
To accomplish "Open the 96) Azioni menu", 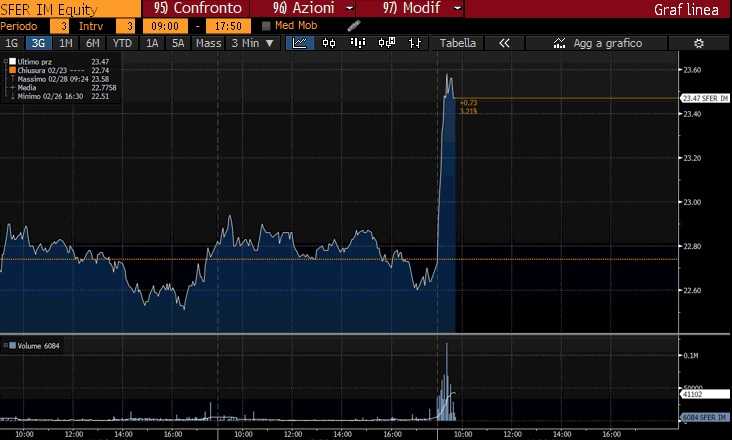I will coord(303,8).
